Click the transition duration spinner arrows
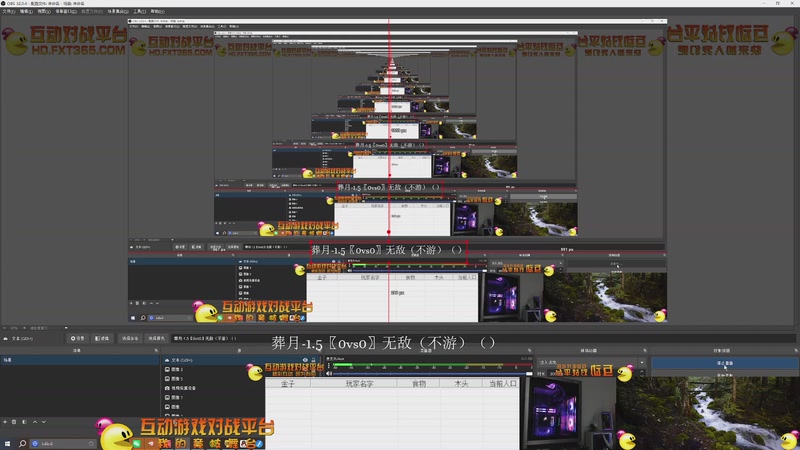800x450 pixels. [x=642, y=374]
